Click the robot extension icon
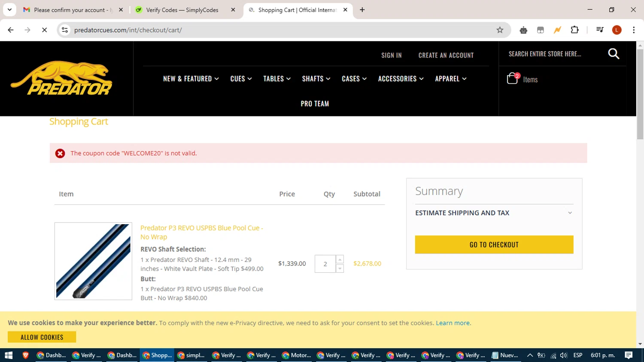 coord(523,30)
